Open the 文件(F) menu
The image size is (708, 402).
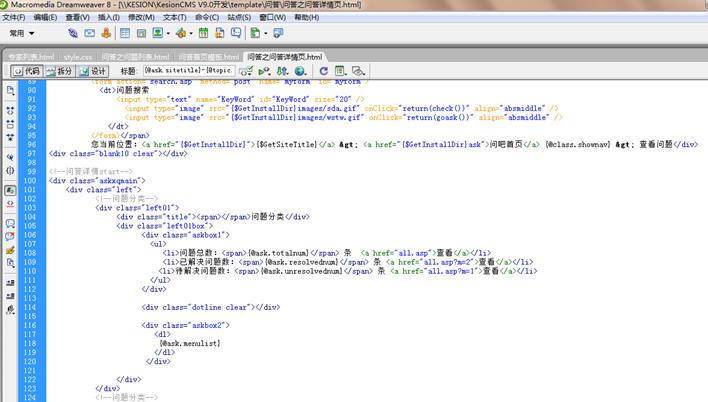point(14,17)
